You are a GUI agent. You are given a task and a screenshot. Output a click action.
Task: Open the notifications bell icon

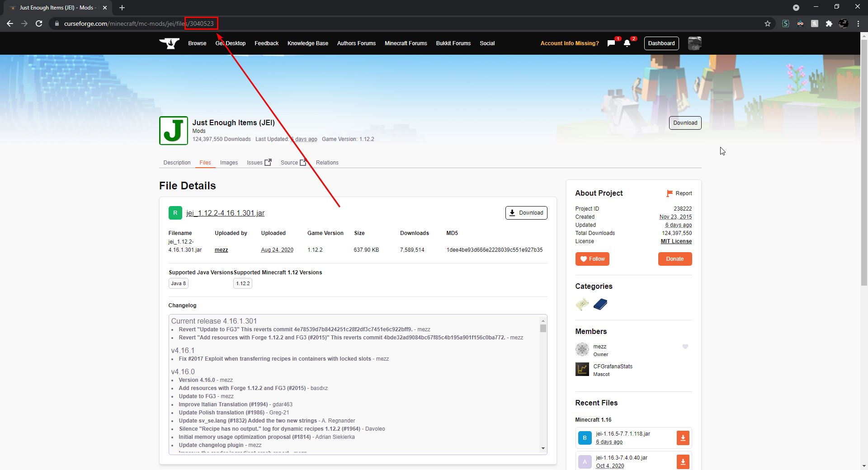[x=627, y=43]
